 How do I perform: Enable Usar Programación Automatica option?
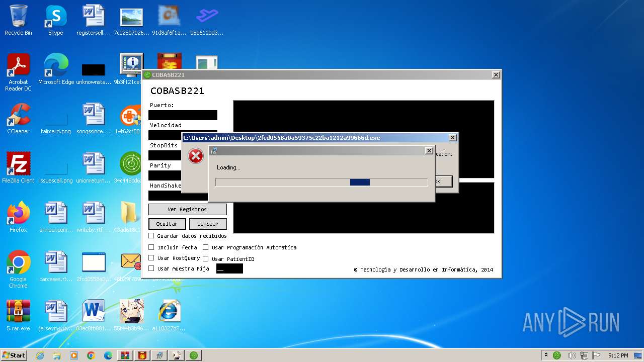[x=205, y=247]
